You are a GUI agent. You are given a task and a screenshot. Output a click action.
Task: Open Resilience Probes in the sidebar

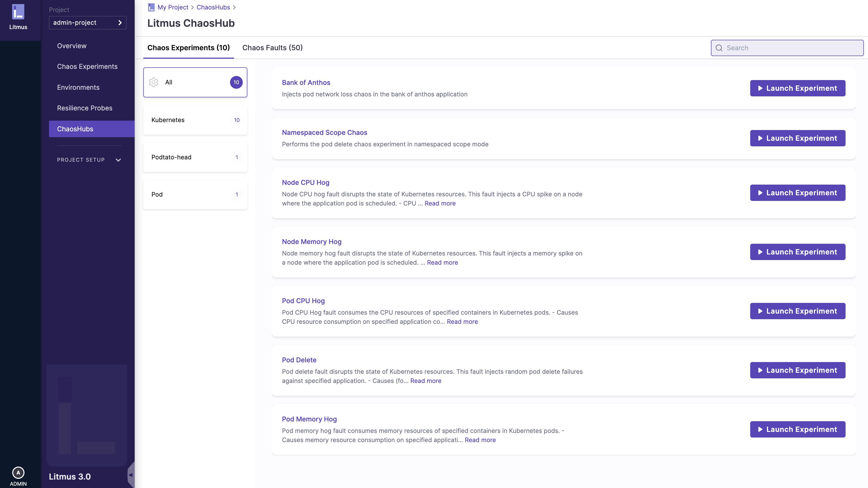[85, 108]
